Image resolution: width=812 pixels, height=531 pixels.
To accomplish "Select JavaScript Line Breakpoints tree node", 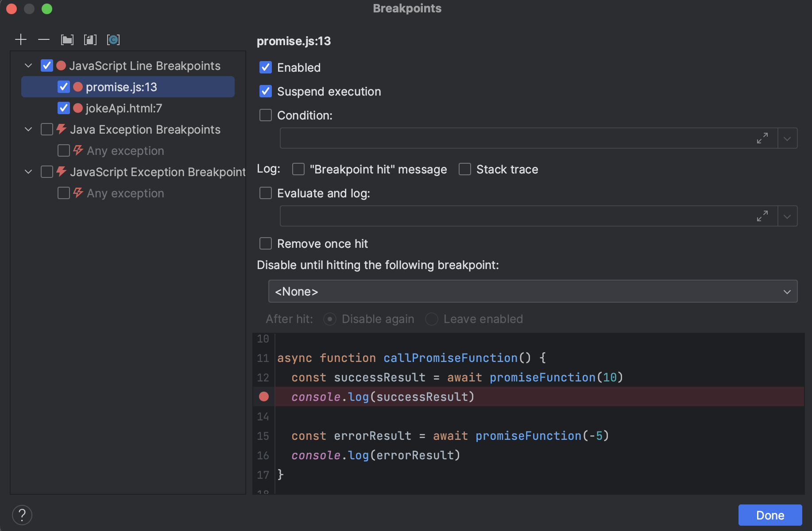I will pos(145,65).
